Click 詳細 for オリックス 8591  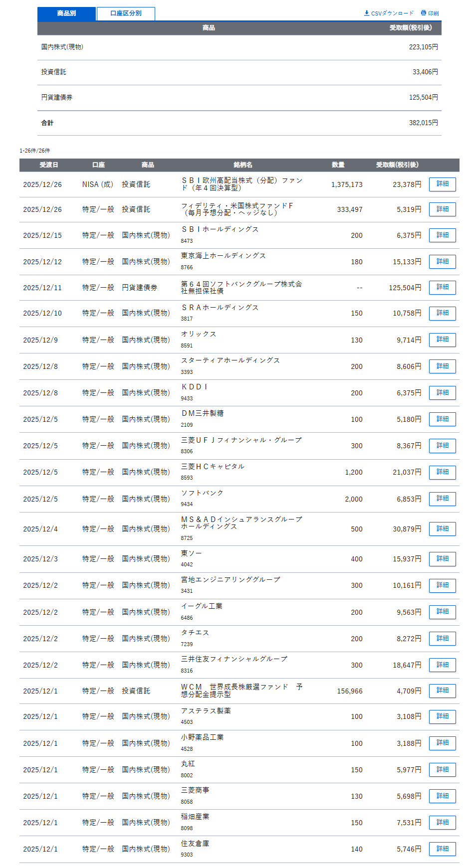click(442, 340)
